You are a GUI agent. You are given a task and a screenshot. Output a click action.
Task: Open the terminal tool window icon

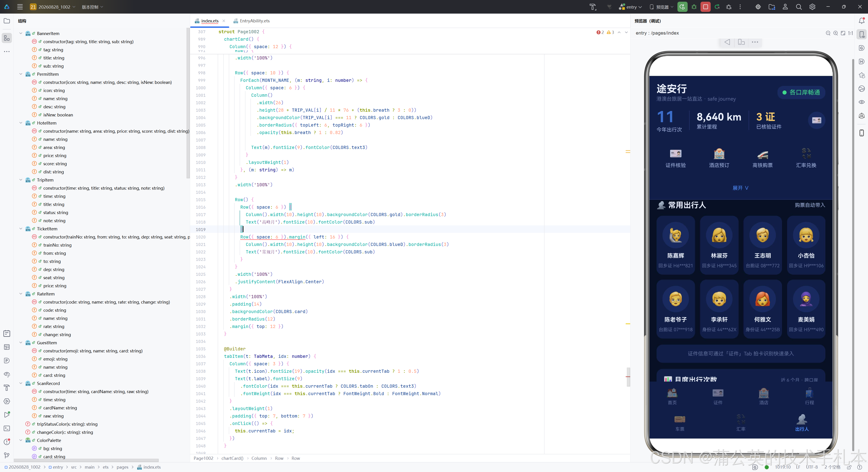point(7,428)
